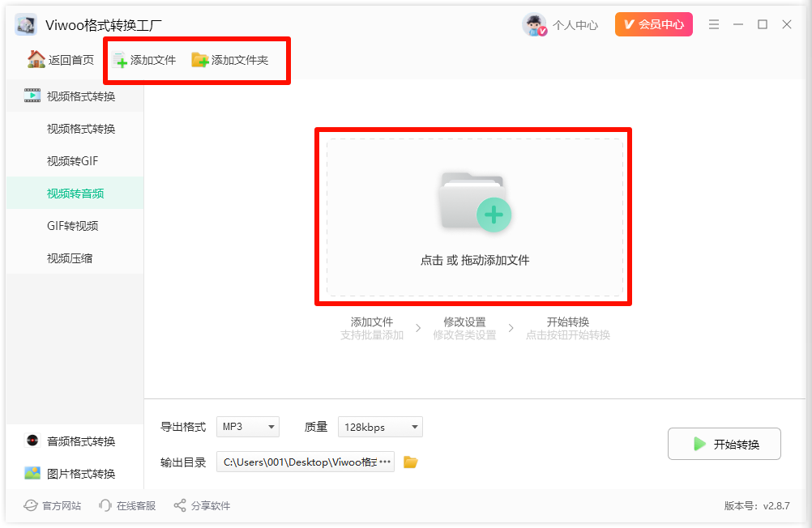Maximize the Viwoo window
Screen dimensions: 812x528
(763, 24)
